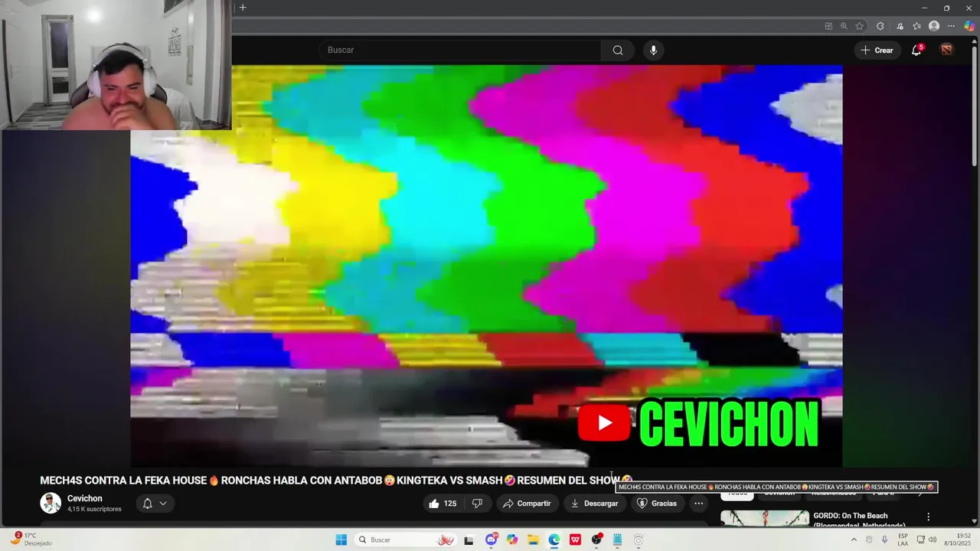Open the browser extensions puzzle icon
This screenshot has height=551, width=980.
click(x=880, y=26)
